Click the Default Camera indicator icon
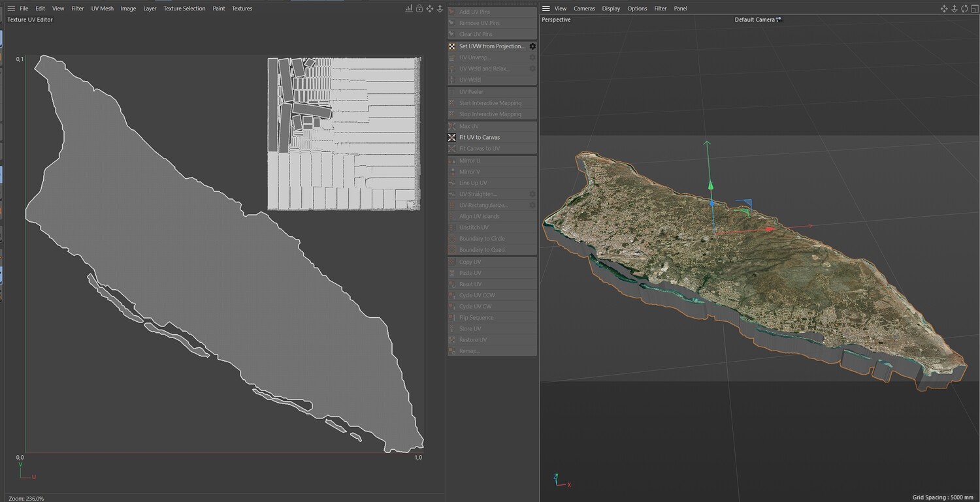 [x=779, y=20]
